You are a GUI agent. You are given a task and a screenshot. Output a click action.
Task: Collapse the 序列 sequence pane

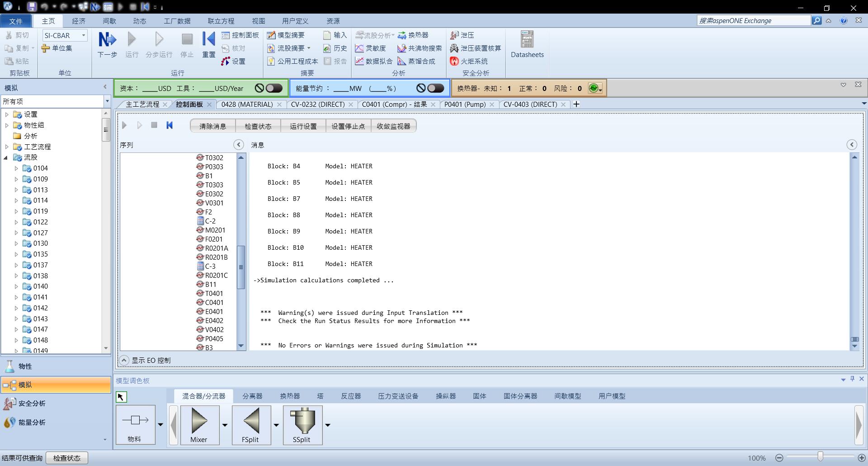(x=239, y=145)
